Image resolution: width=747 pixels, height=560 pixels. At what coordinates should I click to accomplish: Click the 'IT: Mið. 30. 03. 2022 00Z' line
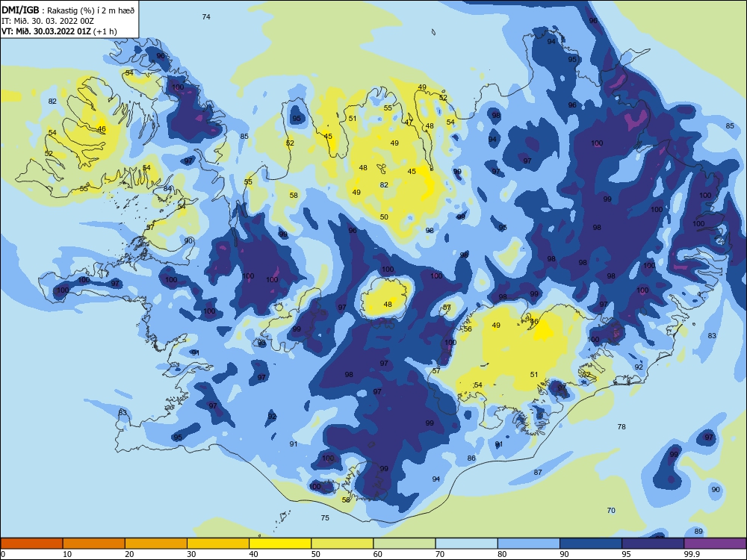click(48, 21)
